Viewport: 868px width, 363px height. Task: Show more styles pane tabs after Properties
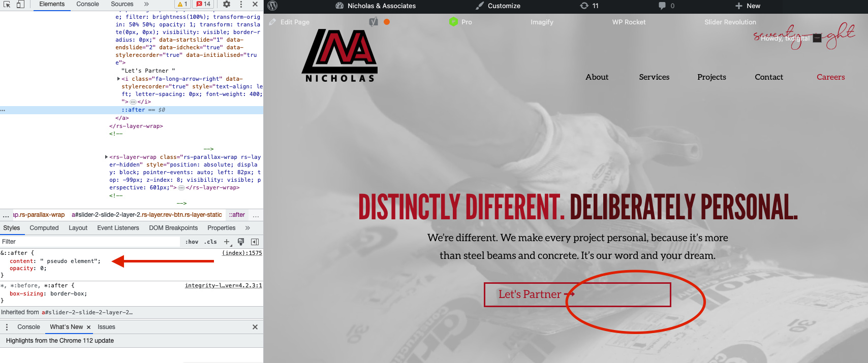coord(247,228)
